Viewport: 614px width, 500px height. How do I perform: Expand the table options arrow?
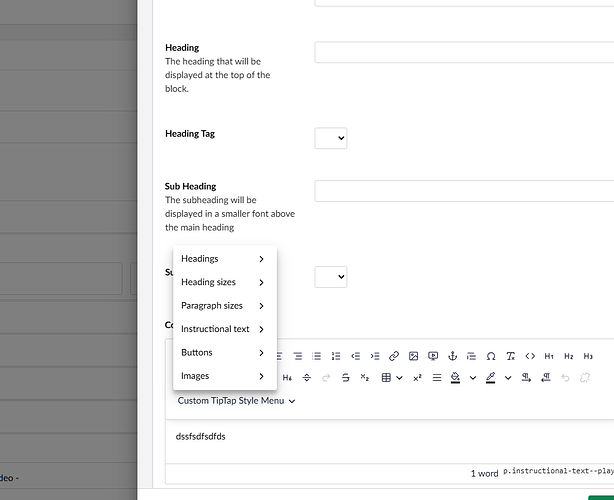pos(399,377)
